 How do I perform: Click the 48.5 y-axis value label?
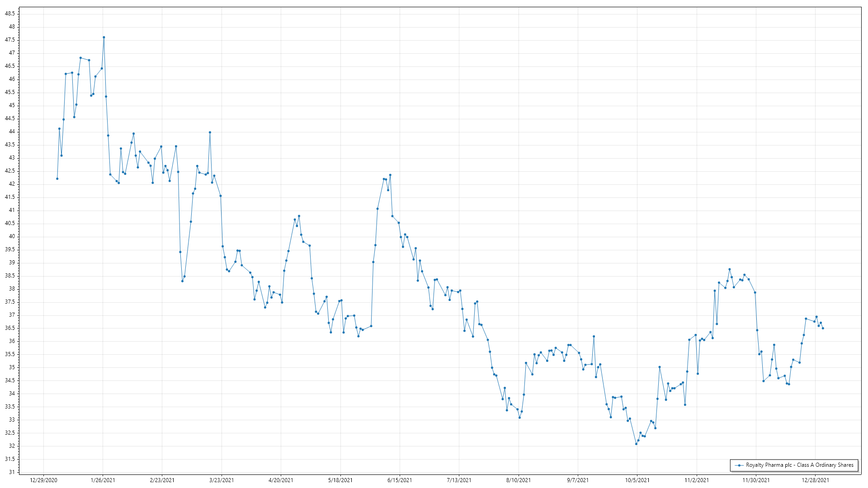point(10,14)
